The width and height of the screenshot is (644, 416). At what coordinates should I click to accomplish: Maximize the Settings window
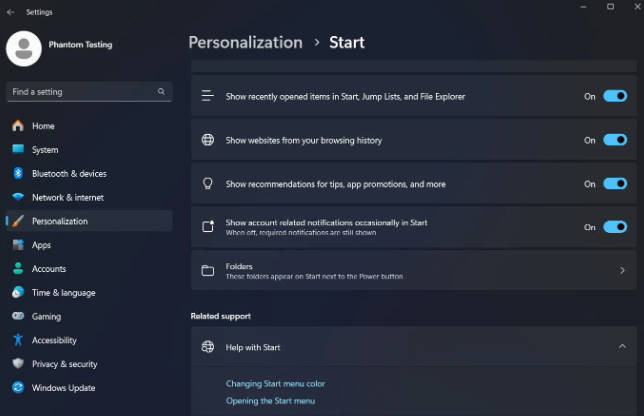point(610,7)
